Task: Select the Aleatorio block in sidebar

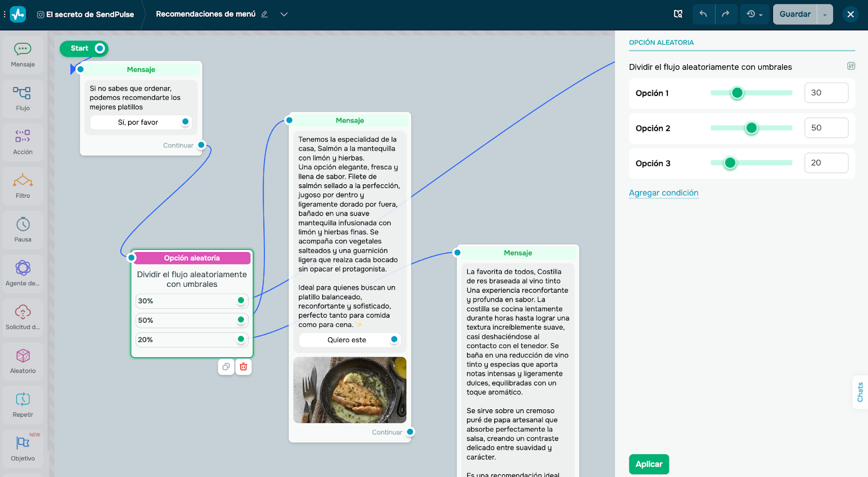Action: (23, 362)
